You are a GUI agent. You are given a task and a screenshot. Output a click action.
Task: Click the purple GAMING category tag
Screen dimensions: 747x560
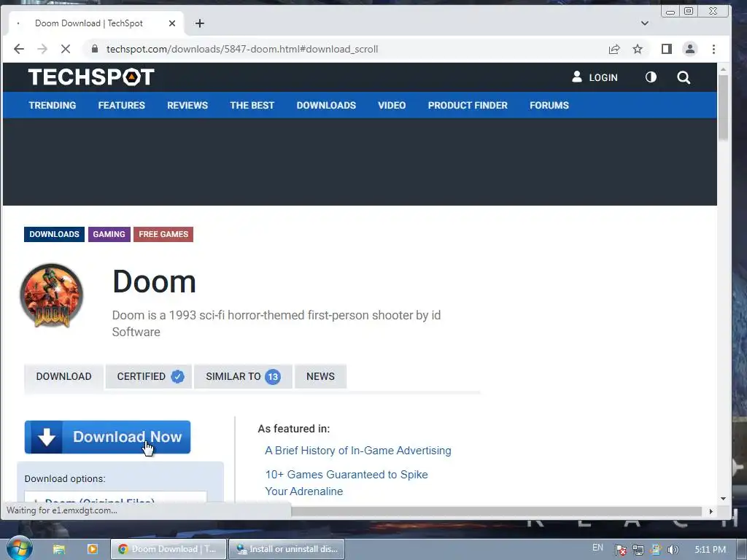pos(109,234)
